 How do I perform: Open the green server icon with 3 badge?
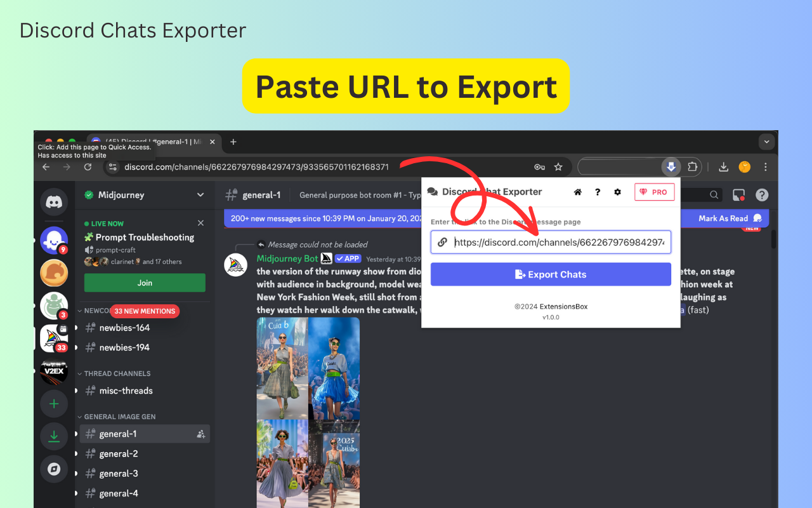(x=54, y=305)
